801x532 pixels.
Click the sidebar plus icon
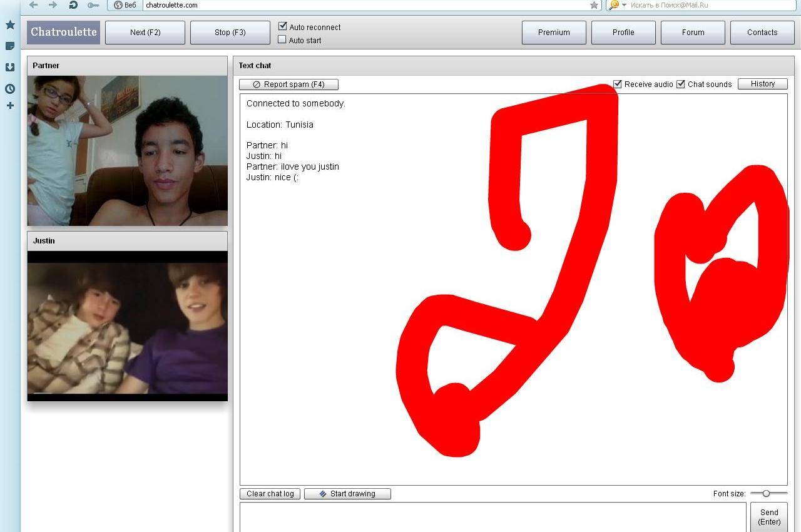[x=10, y=106]
